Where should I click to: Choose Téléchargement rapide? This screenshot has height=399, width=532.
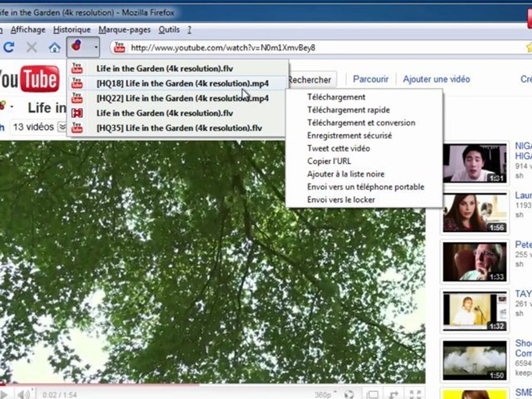349,110
